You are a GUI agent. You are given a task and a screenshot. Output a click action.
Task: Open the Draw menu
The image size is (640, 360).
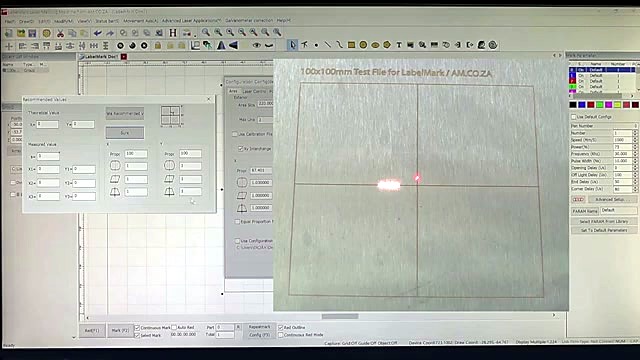coord(27,21)
